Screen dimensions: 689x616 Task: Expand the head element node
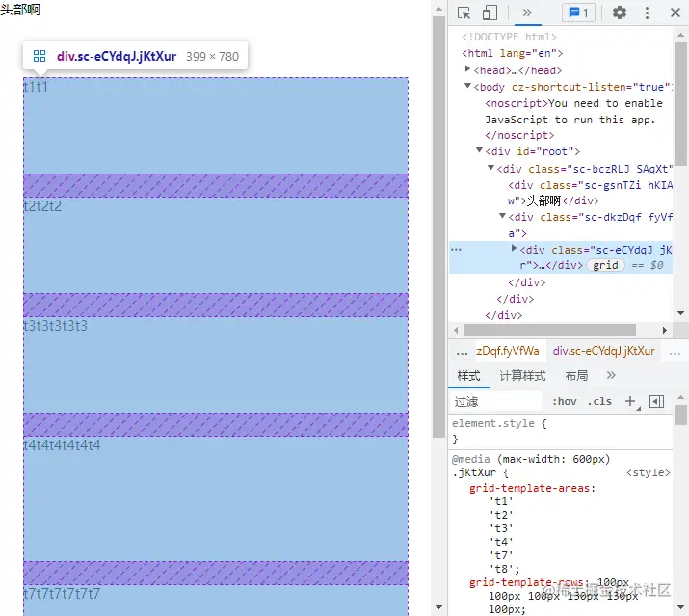click(468, 69)
